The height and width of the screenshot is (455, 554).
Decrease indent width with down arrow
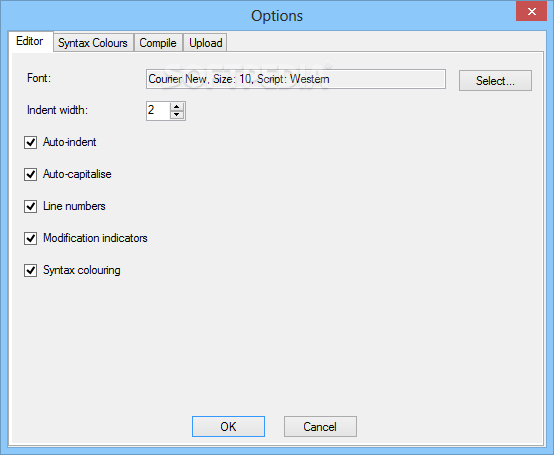tap(177, 115)
